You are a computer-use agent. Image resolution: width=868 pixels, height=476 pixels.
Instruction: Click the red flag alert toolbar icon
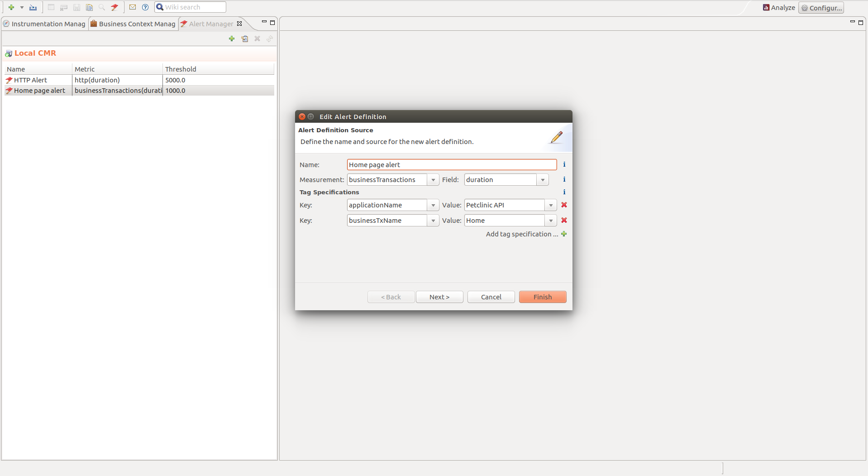click(114, 7)
